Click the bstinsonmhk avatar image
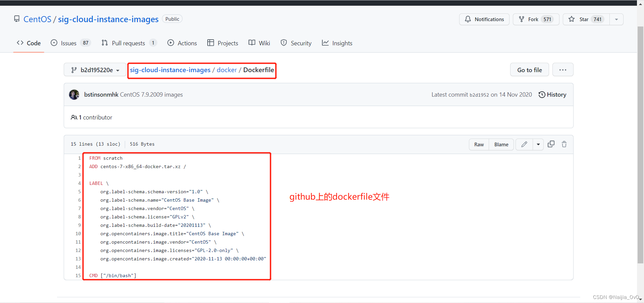This screenshot has height=303, width=644. 74,95
